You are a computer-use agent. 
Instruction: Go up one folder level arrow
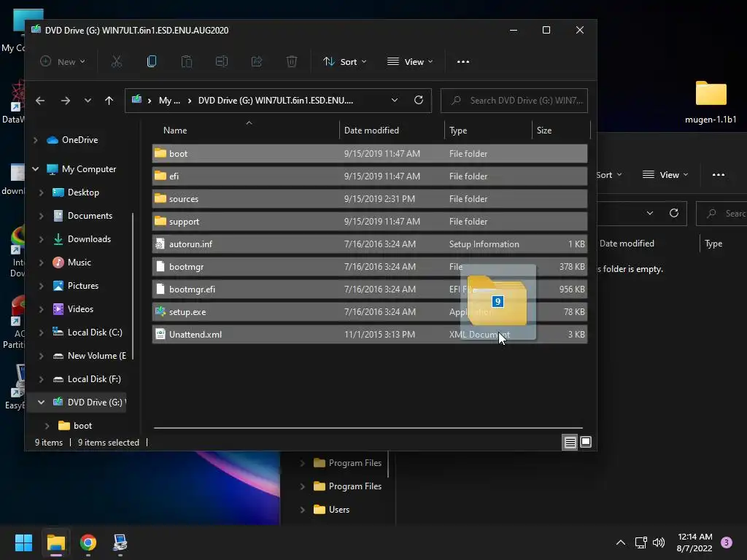click(109, 101)
